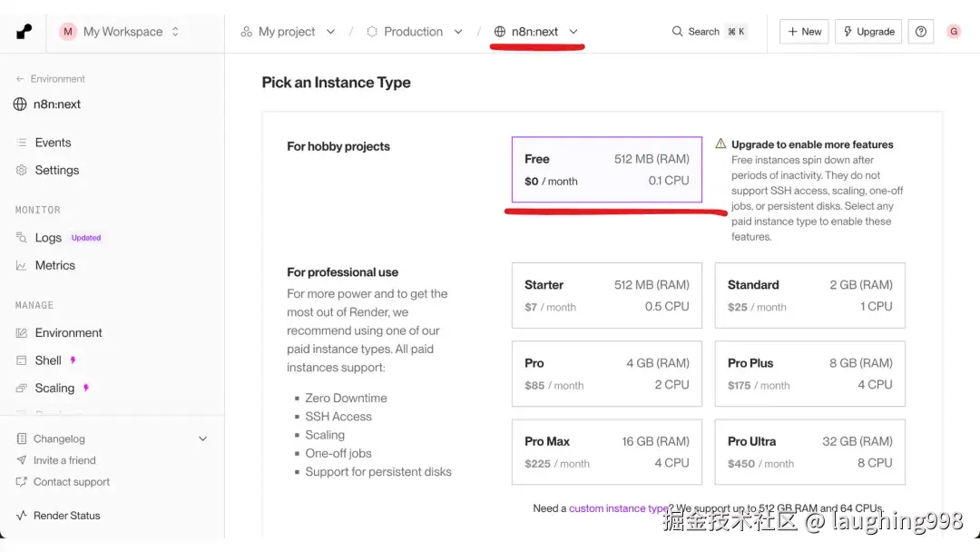
Task: Open Environment under Manage
Action: click(x=68, y=332)
